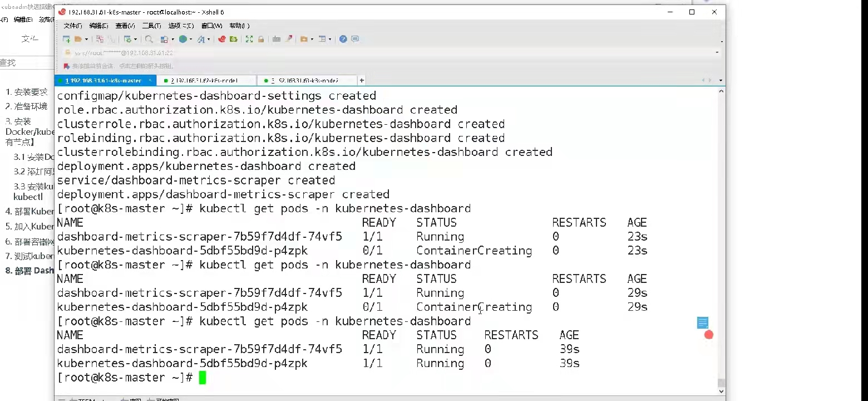Open the 文件(F) menu in Xshell

(73, 26)
